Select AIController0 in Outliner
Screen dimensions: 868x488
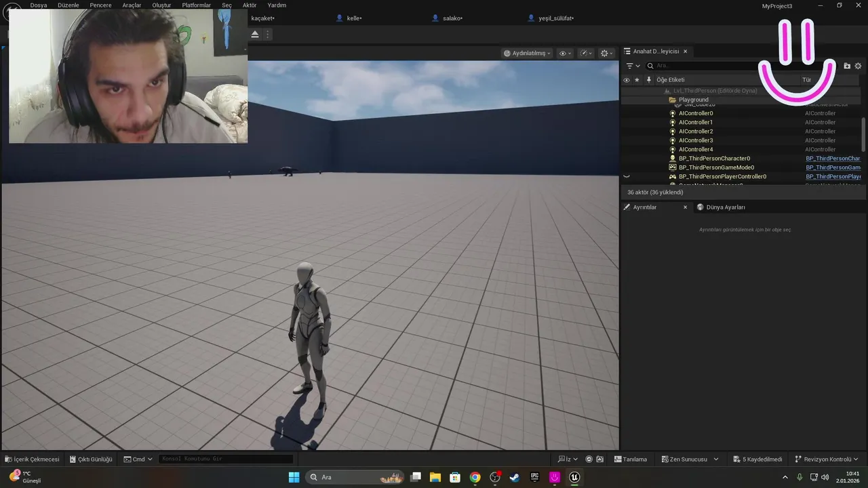point(743,113)
